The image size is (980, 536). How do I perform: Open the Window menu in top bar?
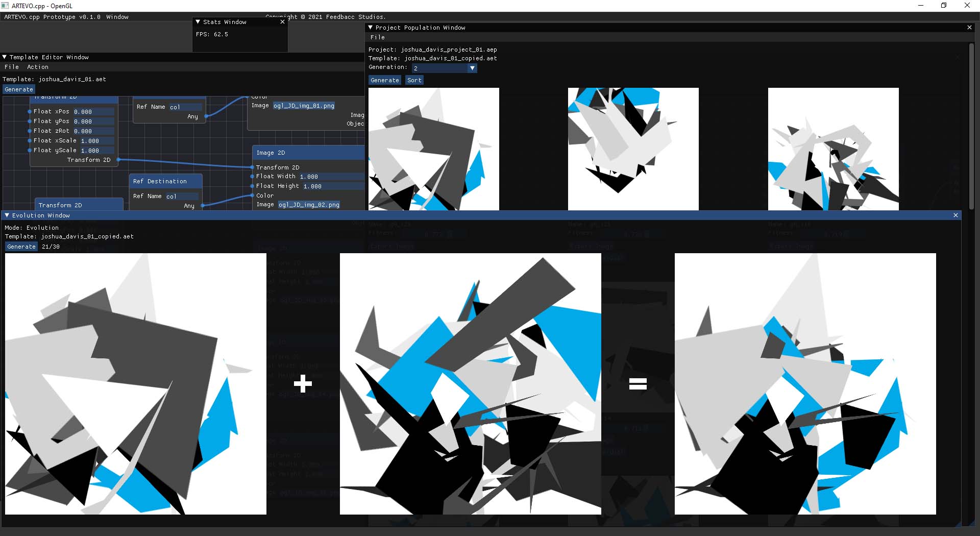(117, 17)
